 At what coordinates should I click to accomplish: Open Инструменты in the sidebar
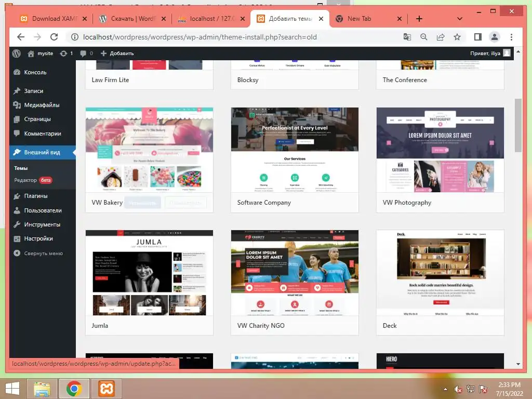(x=43, y=224)
